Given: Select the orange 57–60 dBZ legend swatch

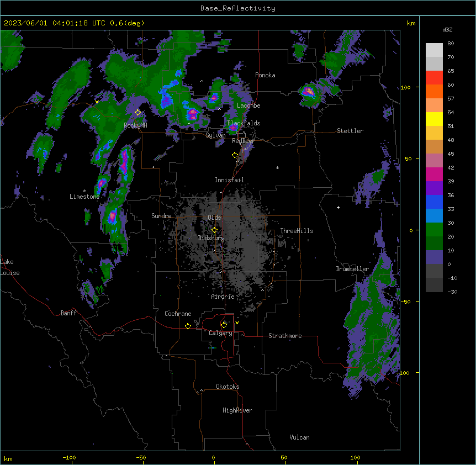Looking at the screenshot, I should 434,92.
